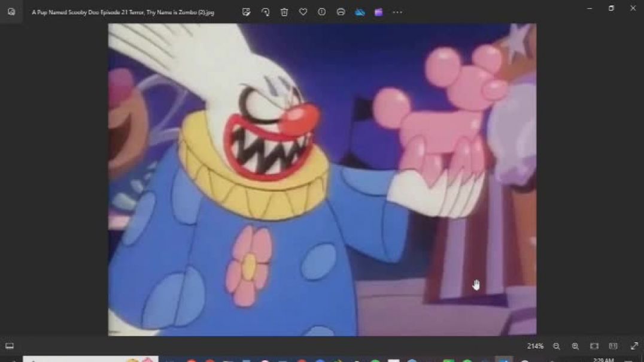
Task: Show file info with the info icon
Action: point(321,13)
